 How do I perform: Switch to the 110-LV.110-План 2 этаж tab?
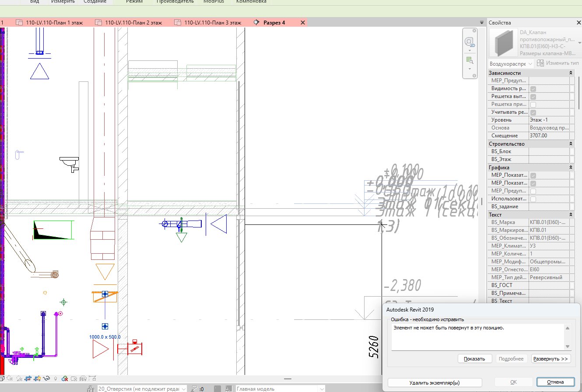(133, 22)
